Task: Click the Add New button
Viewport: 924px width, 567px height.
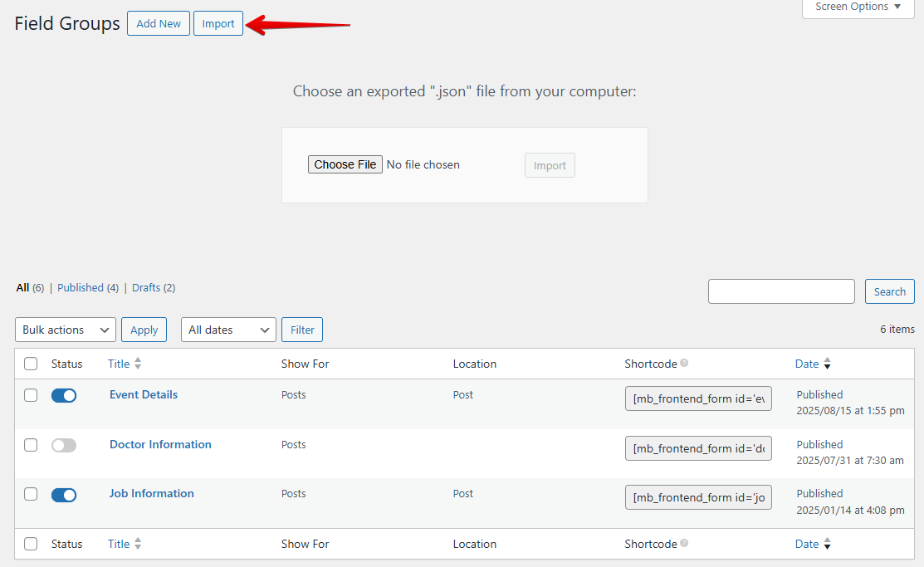Action: coord(158,23)
